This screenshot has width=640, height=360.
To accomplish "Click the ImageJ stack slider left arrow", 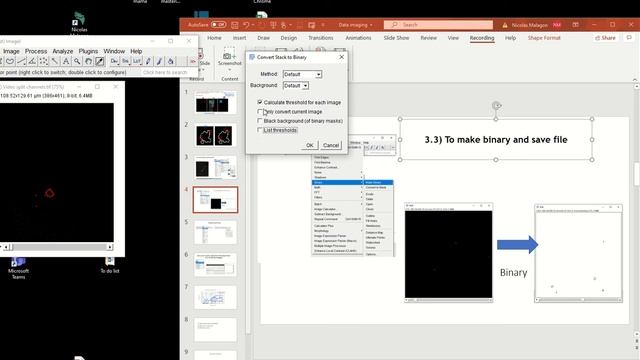I will tap(6, 247).
